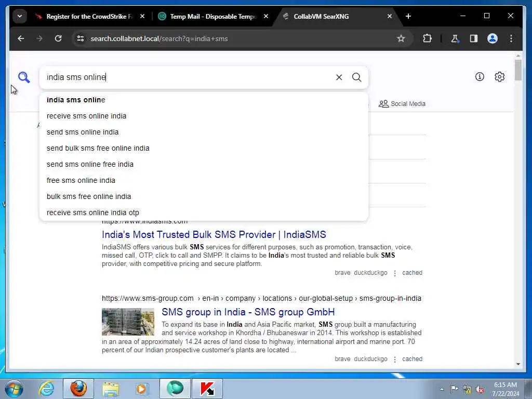
Task: Open the taskbar clock showing 6:15 AM
Action: tap(505, 389)
